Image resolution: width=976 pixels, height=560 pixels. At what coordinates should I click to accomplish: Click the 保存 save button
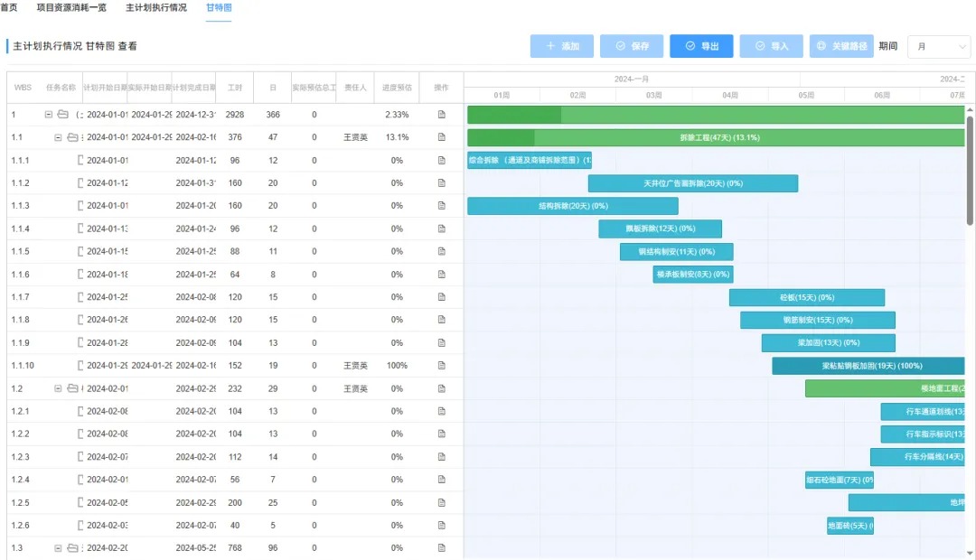click(632, 46)
